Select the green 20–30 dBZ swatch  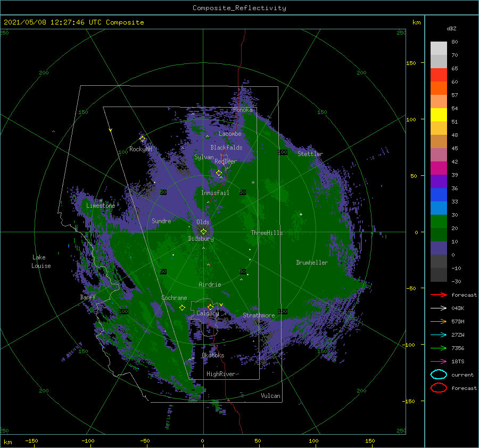click(439, 222)
